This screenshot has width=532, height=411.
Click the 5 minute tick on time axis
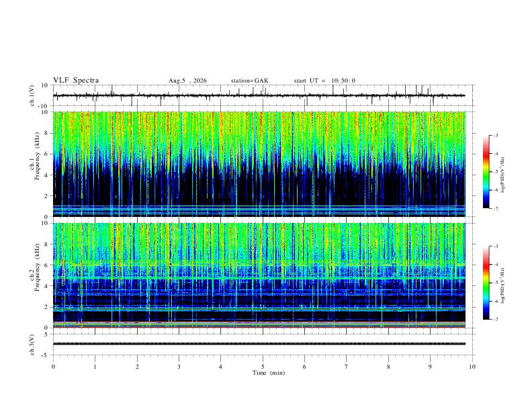263,367
